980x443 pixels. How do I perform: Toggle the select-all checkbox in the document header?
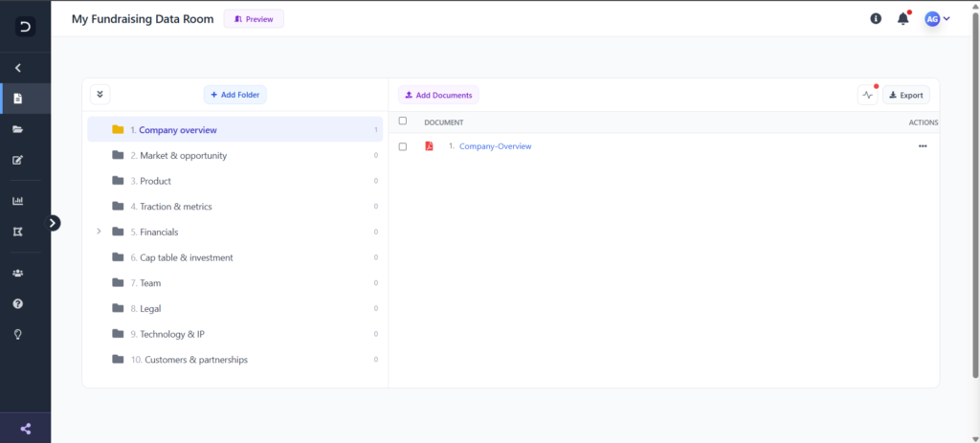tap(403, 121)
